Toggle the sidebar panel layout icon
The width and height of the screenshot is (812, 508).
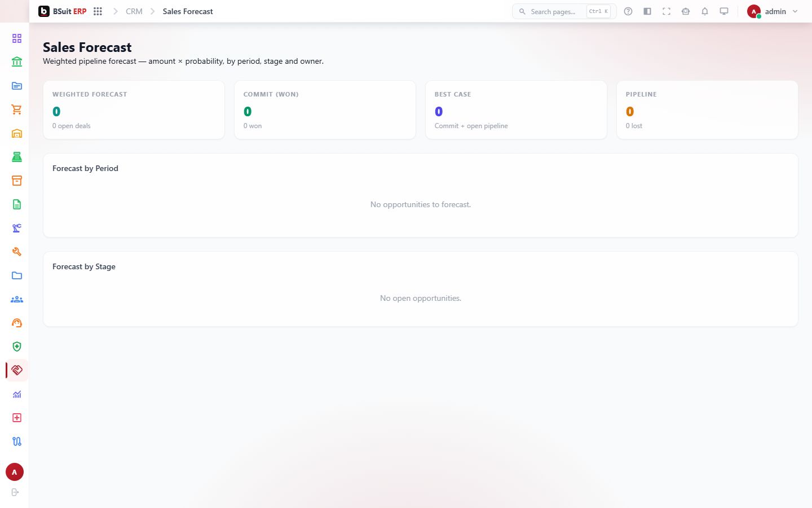coord(647,11)
